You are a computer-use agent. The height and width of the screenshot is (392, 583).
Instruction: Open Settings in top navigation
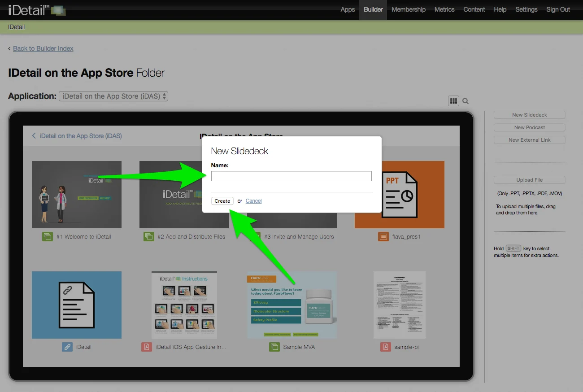click(x=526, y=9)
